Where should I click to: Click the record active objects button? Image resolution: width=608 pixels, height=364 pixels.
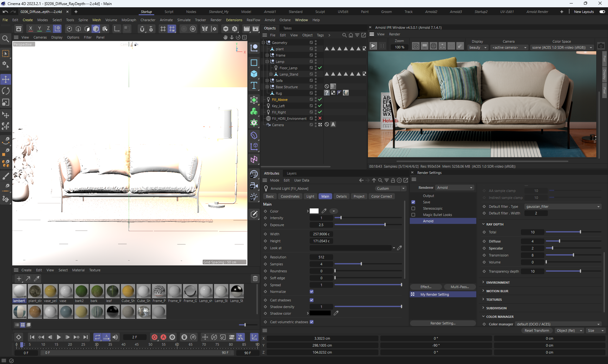coord(155,337)
